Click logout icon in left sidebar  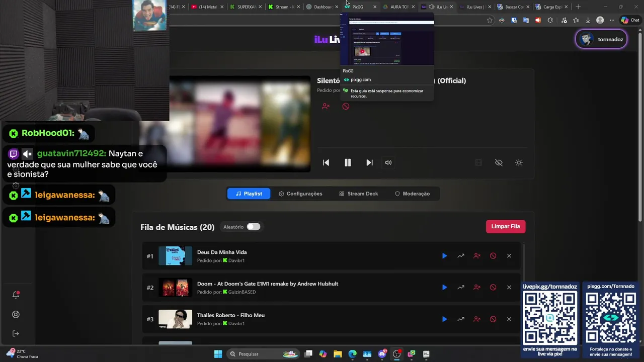[x=16, y=334]
